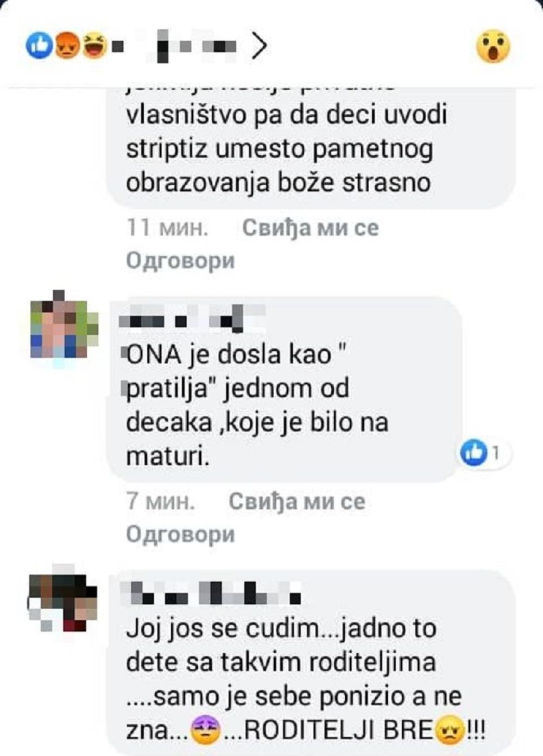The image size is (543, 756).
Task: Click the sad emoji after RODITELJI BRE
Action: click(x=450, y=730)
